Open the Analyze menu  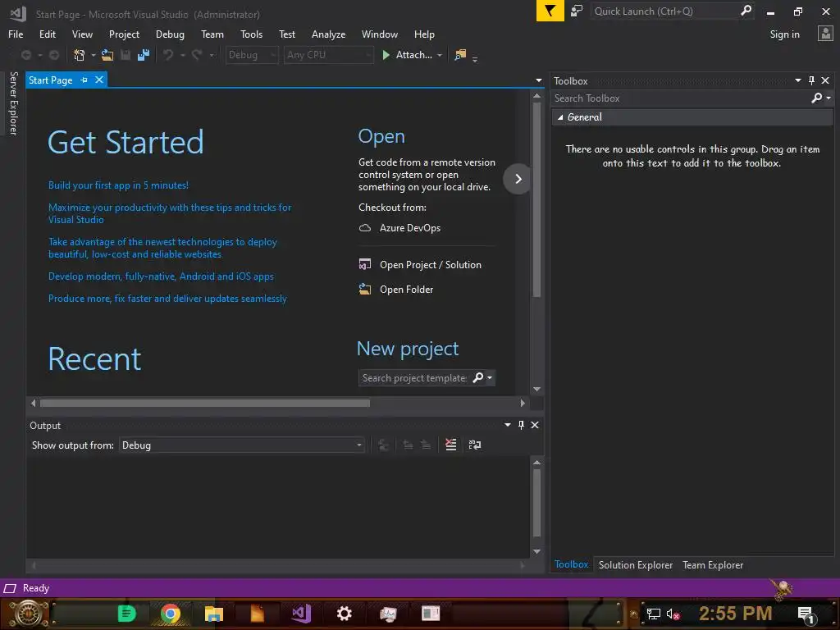click(328, 34)
